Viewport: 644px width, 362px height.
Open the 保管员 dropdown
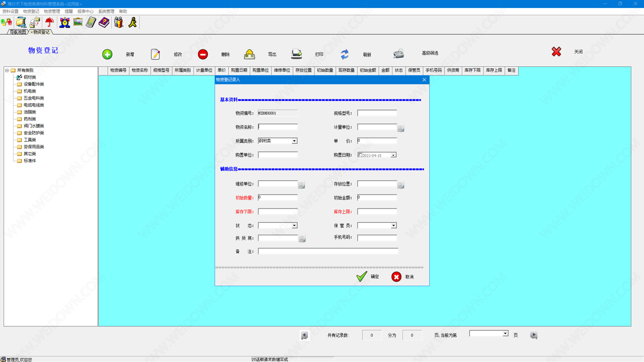(394, 225)
